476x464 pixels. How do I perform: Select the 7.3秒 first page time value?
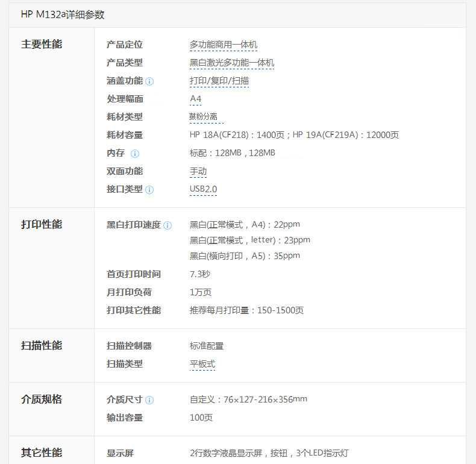[x=200, y=274]
